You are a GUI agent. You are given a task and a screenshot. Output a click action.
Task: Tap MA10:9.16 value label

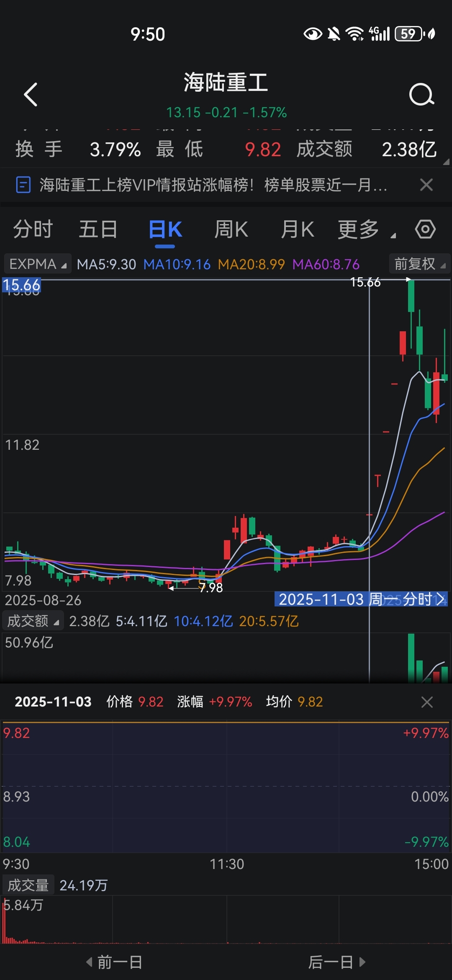point(177,264)
